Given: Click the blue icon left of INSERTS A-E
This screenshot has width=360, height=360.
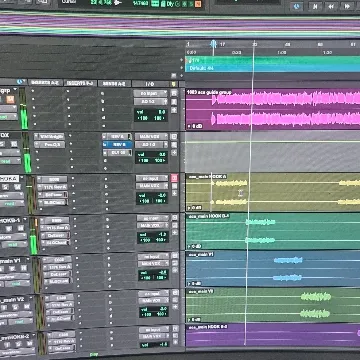Looking at the screenshot, I should point(21,81).
